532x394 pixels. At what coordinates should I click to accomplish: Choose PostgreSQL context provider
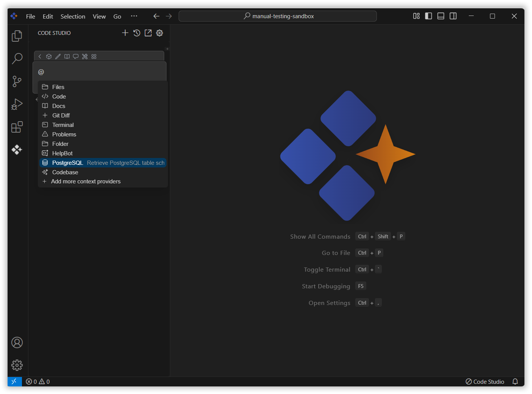coord(103,163)
